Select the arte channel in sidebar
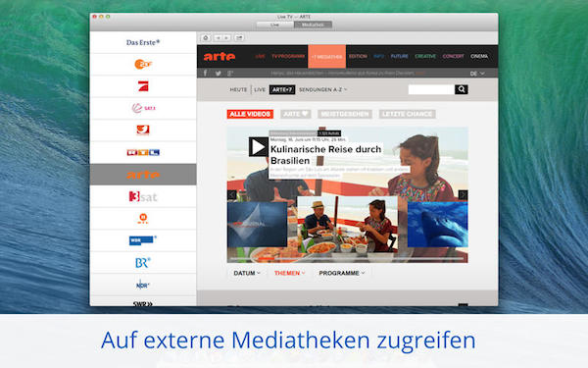The image size is (588, 368). [x=143, y=175]
